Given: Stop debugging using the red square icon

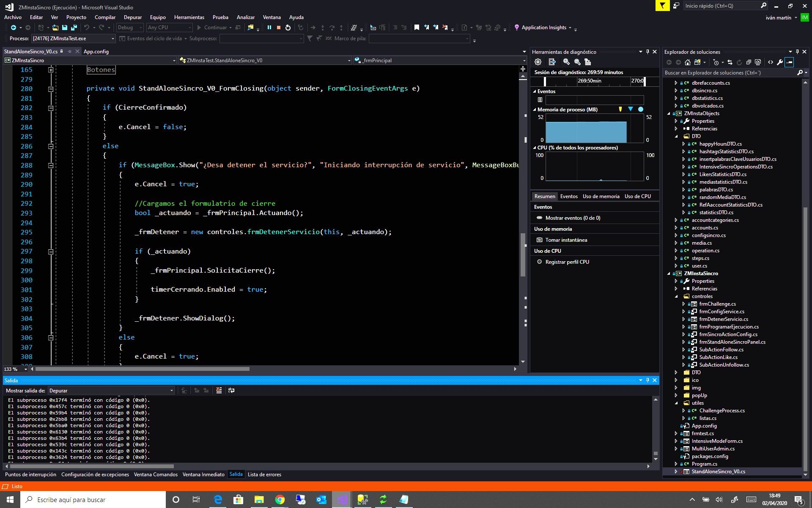Looking at the screenshot, I should click(278, 28).
